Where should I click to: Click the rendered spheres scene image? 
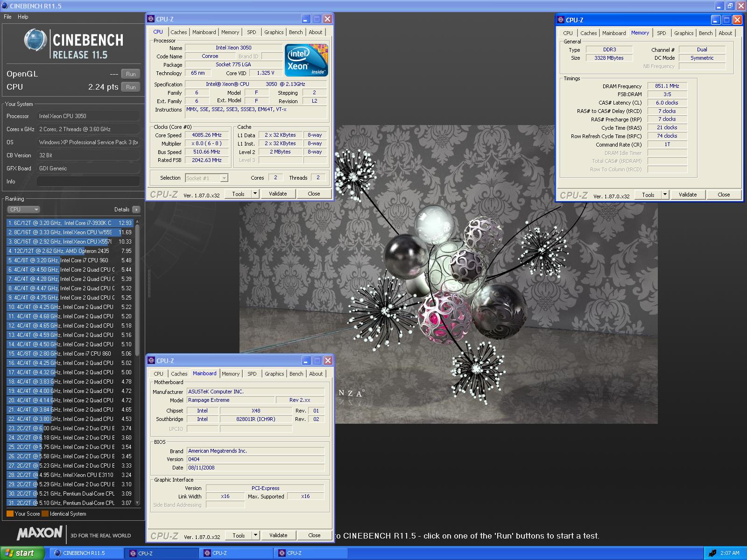point(449,274)
